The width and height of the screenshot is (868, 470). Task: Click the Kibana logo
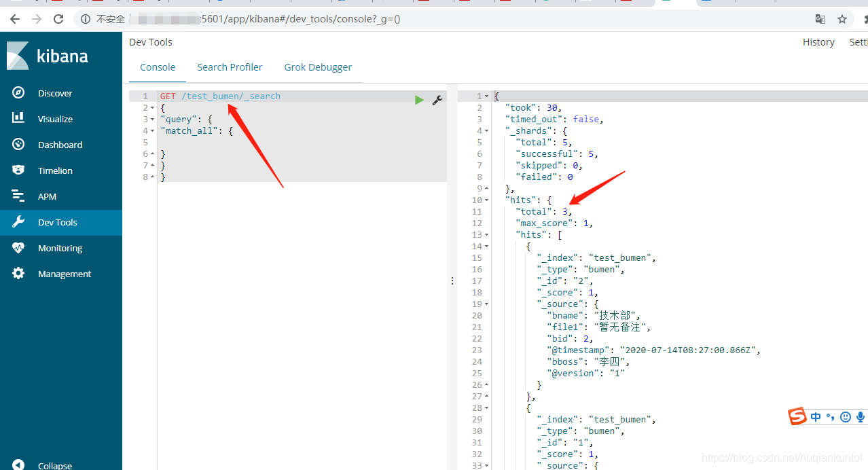47,56
